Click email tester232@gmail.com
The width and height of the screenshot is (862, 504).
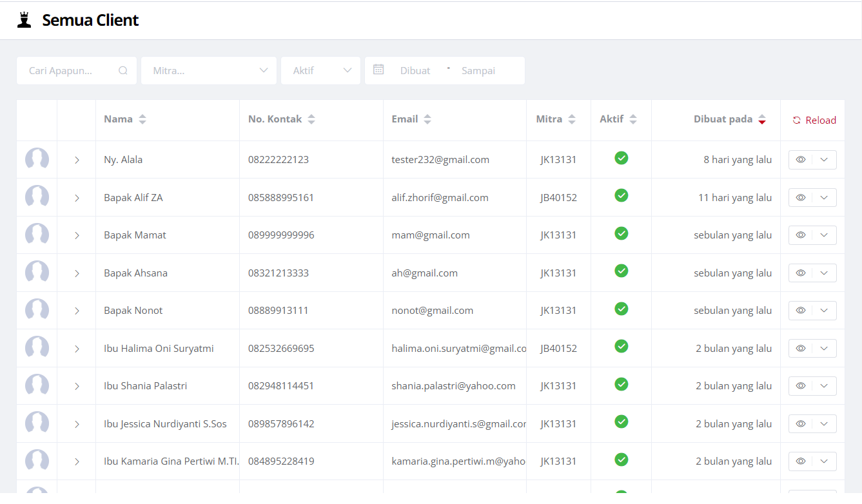pos(440,160)
